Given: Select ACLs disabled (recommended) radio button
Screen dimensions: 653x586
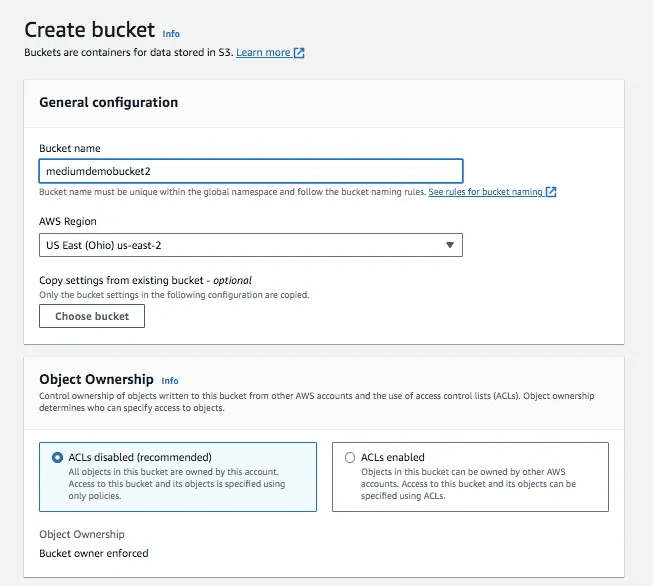Looking at the screenshot, I should [x=57, y=457].
